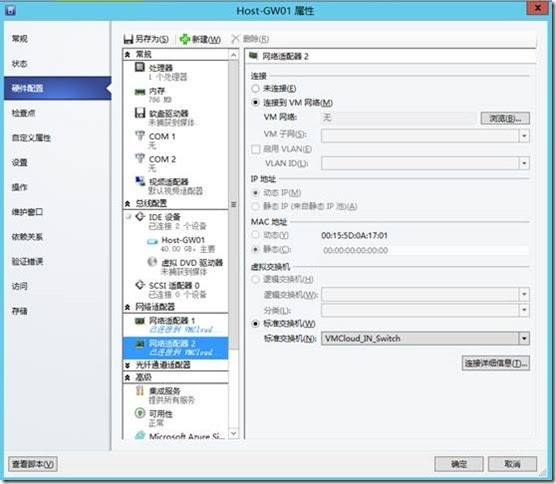Select the Availability (可用性) icon
The height and width of the screenshot is (484, 556).
[x=140, y=413]
